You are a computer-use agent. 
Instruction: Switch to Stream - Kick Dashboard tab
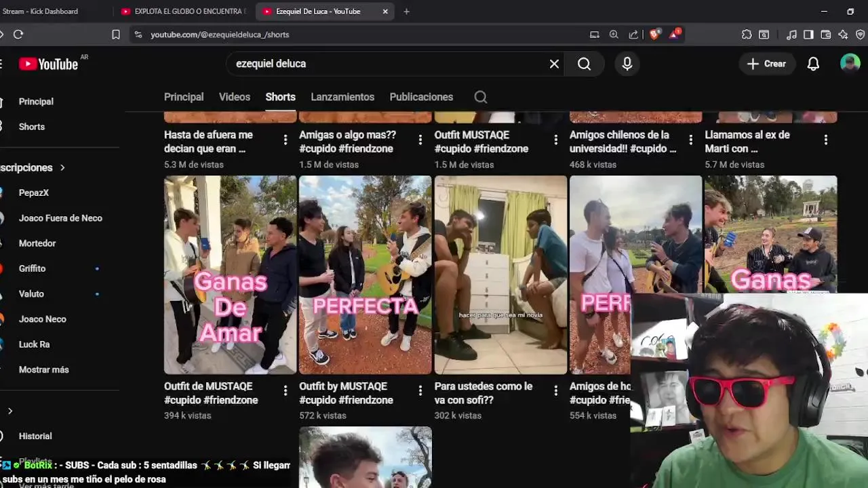[x=54, y=12]
